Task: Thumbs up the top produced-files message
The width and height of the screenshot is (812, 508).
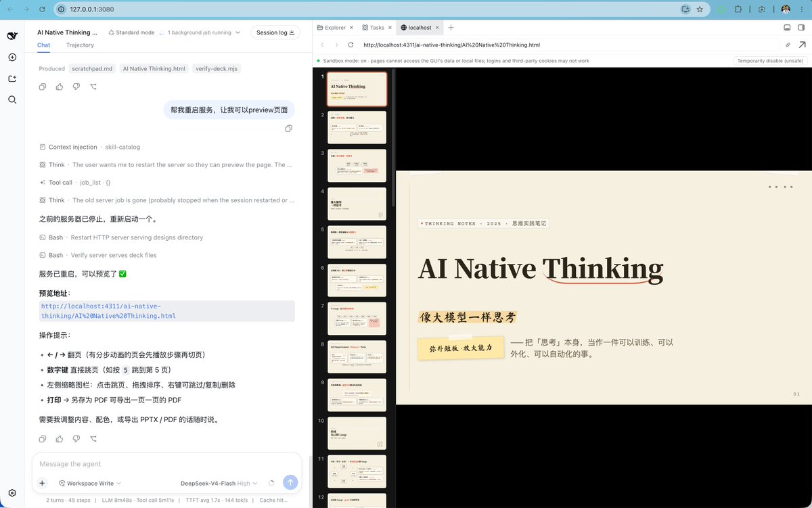Action: [60, 87]
